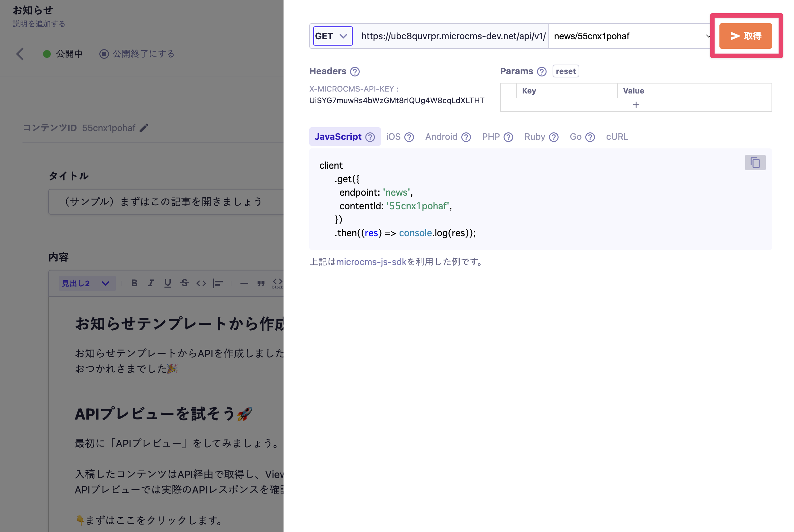Apply strikethrough formatting
Screen dimensions: 794x532
185,283
